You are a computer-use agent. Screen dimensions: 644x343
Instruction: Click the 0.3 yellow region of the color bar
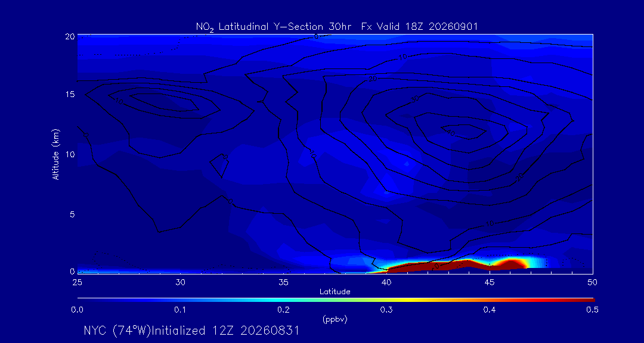(386, 300)
